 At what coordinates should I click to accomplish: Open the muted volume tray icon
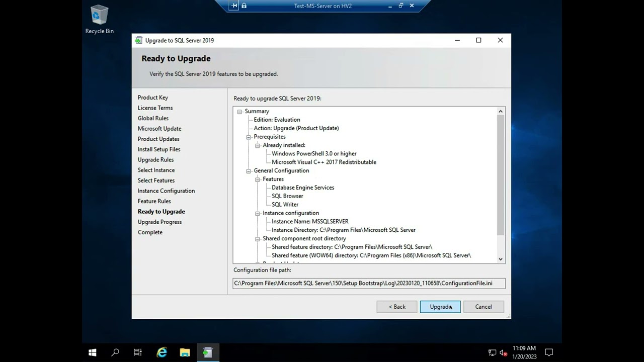pyautogui.click(x=503, y=353)
